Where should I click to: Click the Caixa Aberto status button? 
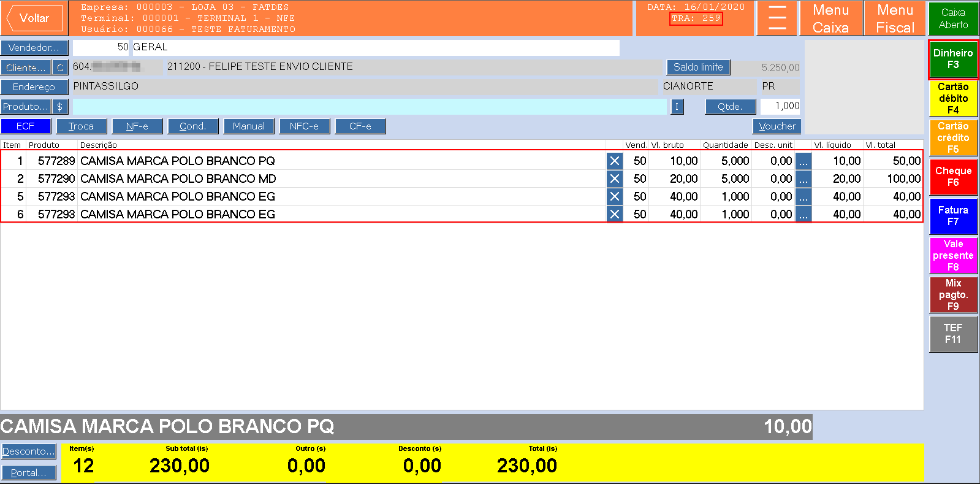(x=954, y=18)
